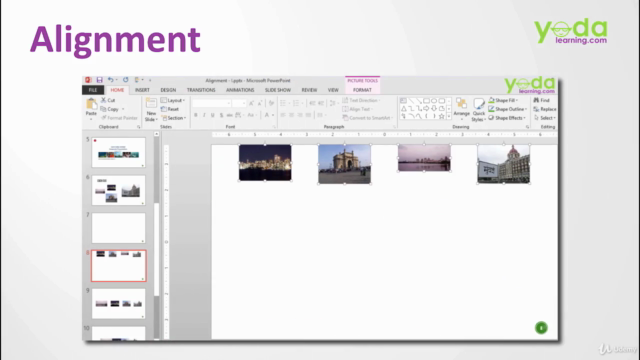Click the Format Painter button
The width and height of the screenshot is (640, 360).
click(x=119, y=118)
